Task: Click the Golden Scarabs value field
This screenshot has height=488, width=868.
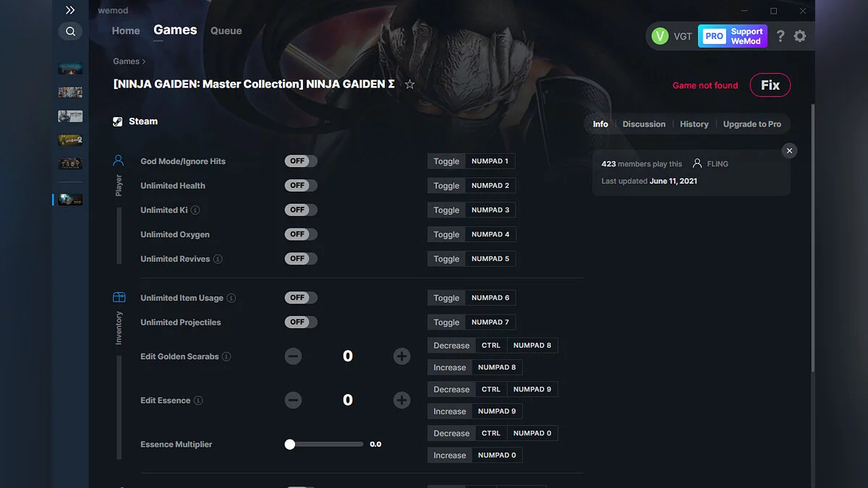Action: (x=348, y=356)
